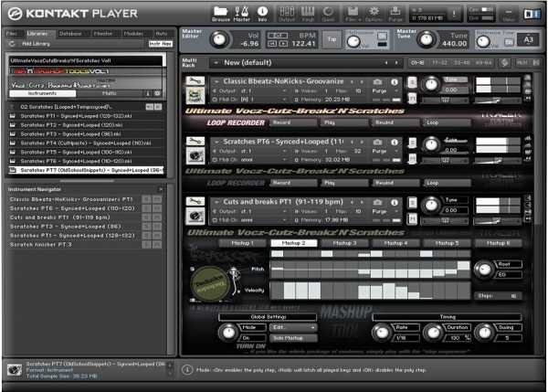The height and width of the screenshot is (392, 548).
Task: Open the Scratches PT6 instrument name dropdown
Action: pos(216,142)
